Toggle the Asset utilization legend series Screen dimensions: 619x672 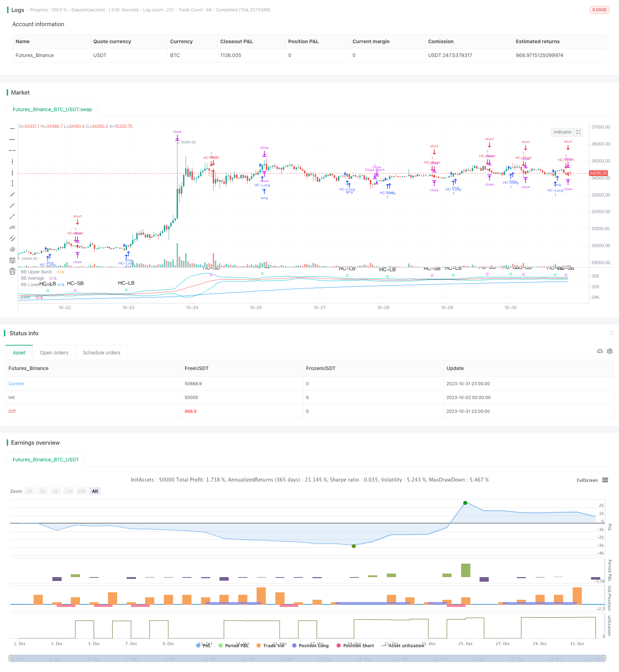click(402, 645)
